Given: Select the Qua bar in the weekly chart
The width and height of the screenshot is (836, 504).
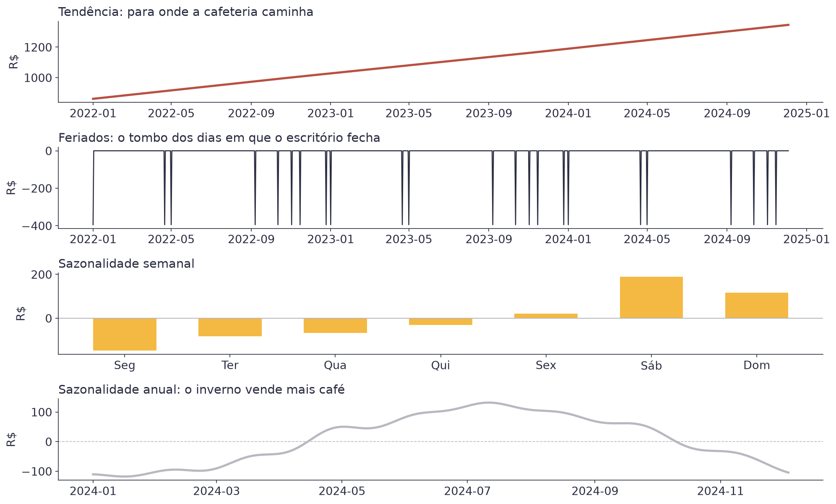Looking at the screenshot, I should [335, 325].
